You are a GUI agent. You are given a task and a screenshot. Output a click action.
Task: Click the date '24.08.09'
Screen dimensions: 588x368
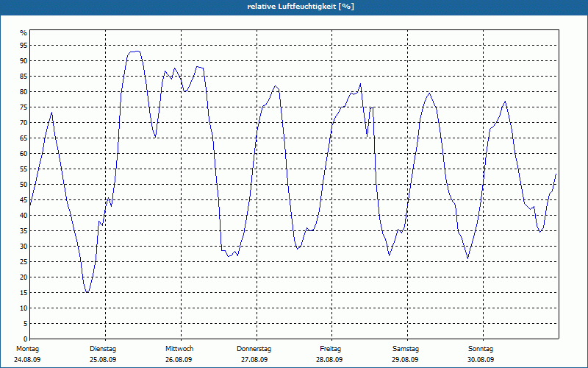tap(27, 360)
